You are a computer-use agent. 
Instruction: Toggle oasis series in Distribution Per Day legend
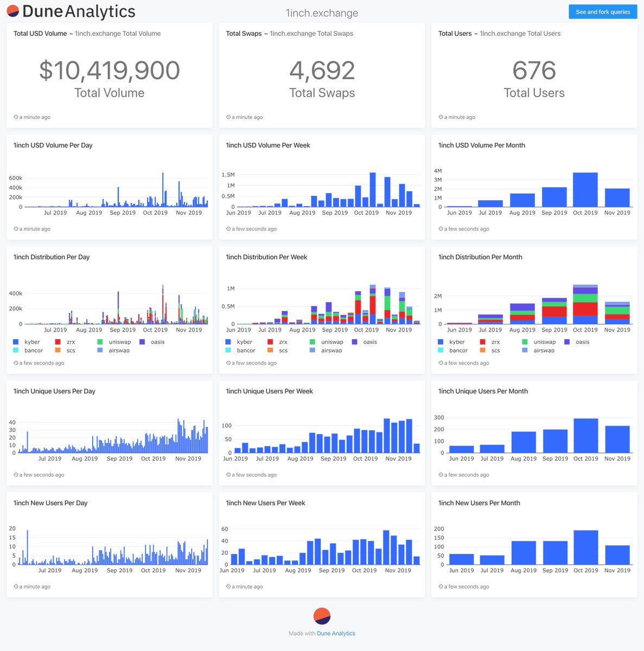pyautogui.click(x=152, y=342)
